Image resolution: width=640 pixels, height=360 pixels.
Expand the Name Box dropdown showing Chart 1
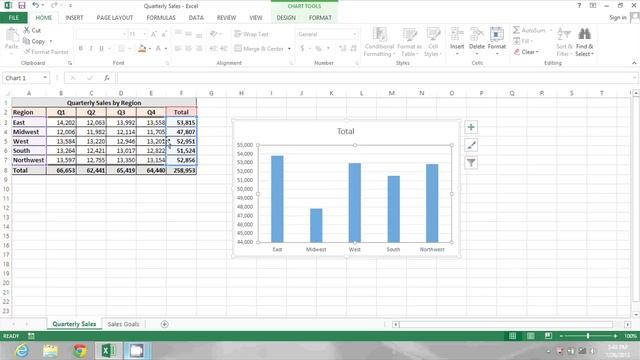[44, 78]
